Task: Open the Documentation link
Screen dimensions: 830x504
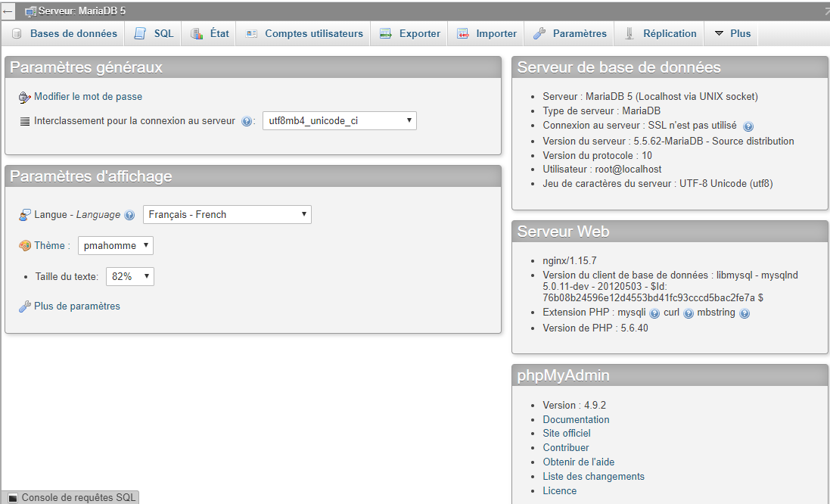Action: point(576,419)
